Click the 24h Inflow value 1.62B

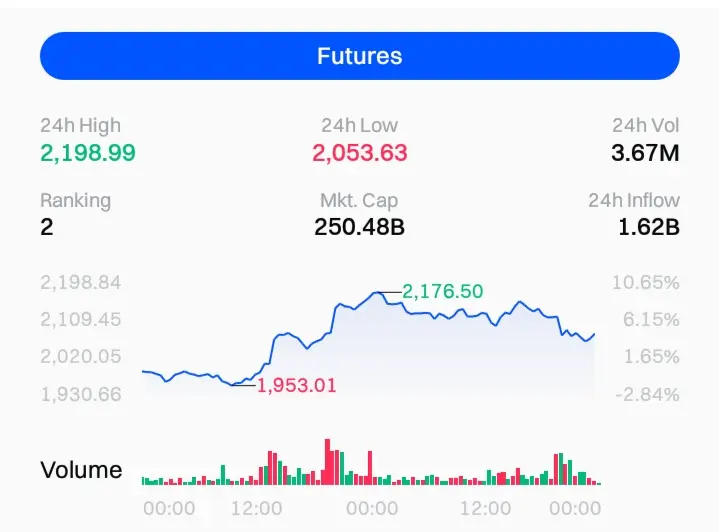click(649, 227)
